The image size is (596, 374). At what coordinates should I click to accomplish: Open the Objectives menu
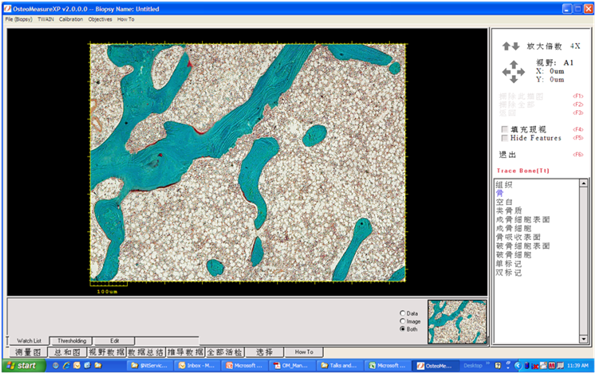pyautogui.click(x=100, y=19)
